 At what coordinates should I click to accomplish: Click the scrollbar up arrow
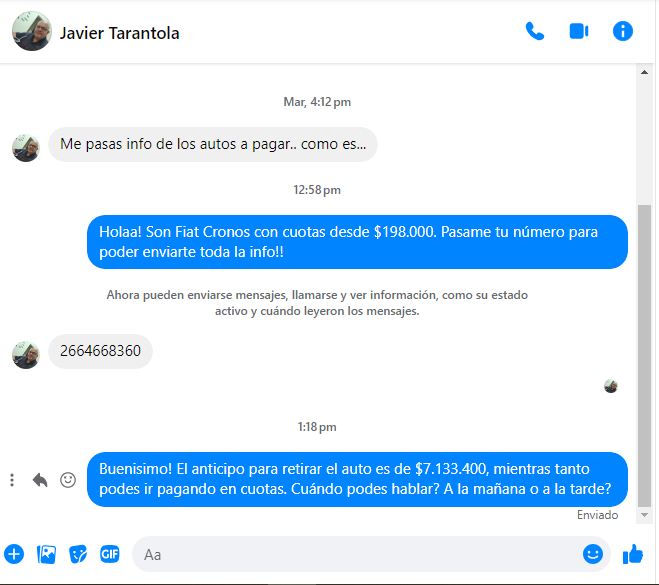(x=644, y=72)
